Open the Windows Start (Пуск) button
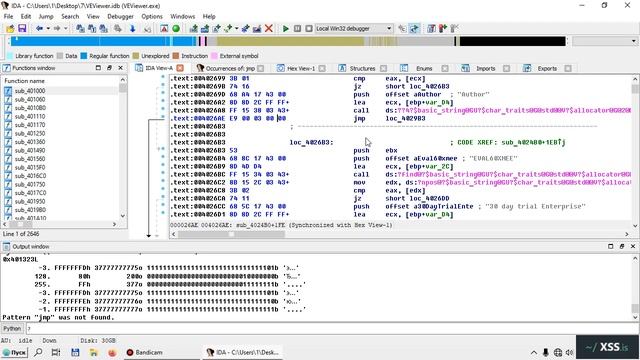640x360 pixels. (14, 352)
